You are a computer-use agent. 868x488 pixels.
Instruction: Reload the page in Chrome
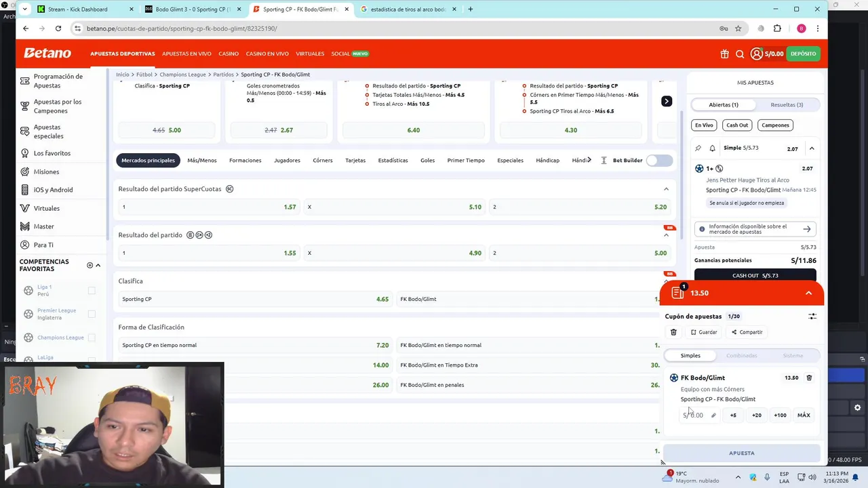coord(58,28)
